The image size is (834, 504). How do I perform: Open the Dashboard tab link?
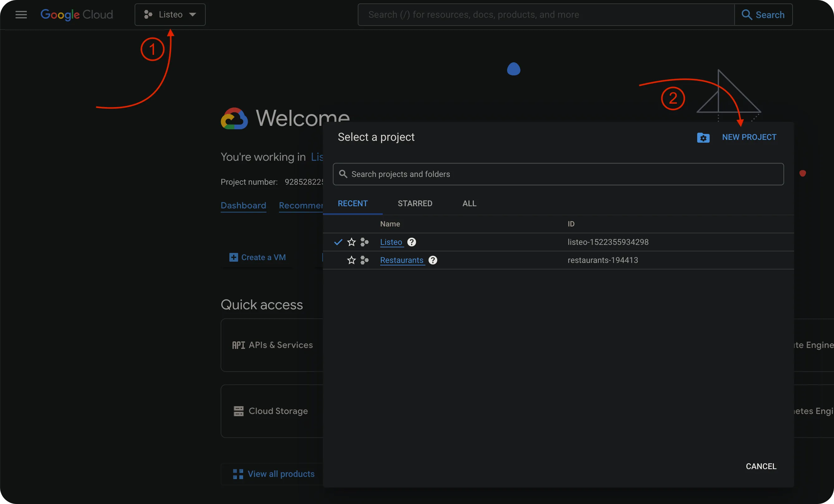pos(243,205)
